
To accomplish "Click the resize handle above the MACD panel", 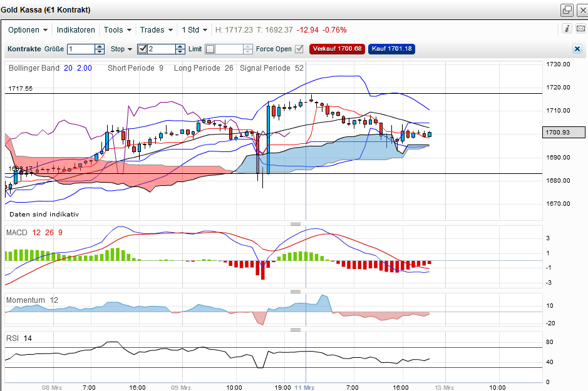I will (295, 223).
